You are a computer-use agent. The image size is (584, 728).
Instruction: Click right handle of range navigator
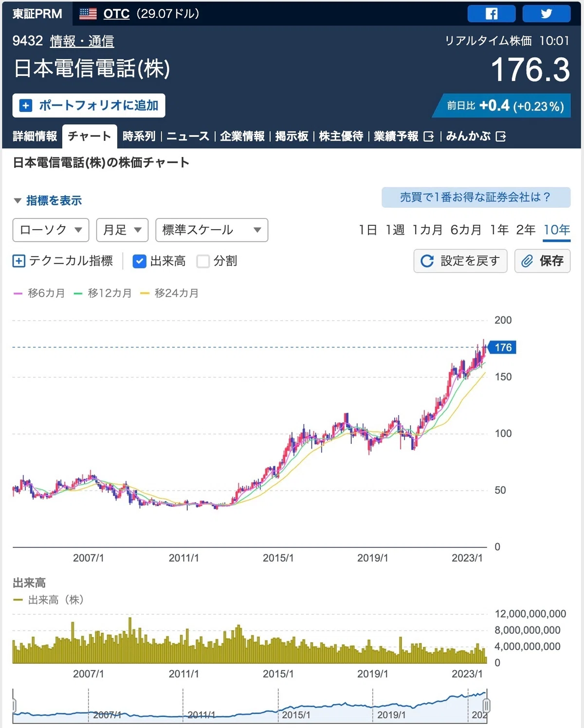(486, 706)
